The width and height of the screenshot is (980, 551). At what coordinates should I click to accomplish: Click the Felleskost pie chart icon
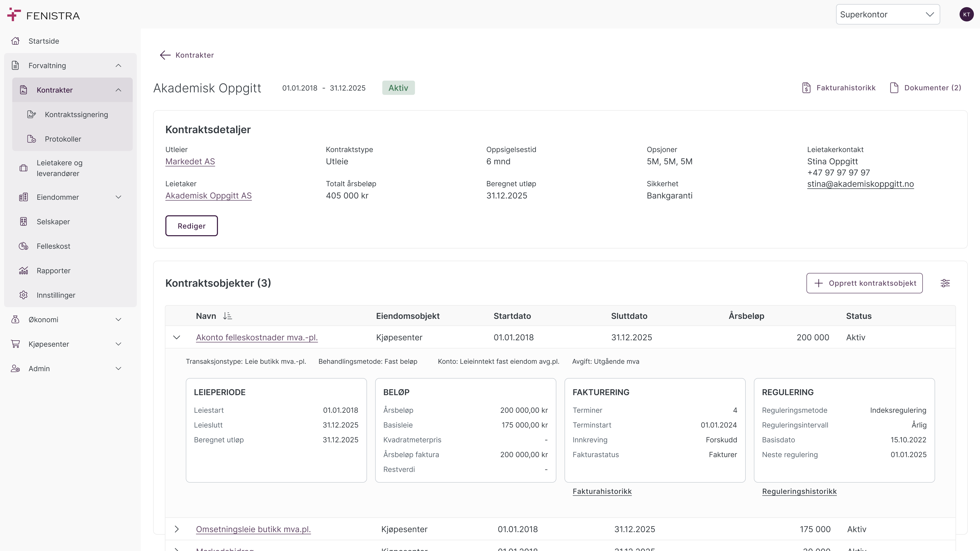point(23,246)
